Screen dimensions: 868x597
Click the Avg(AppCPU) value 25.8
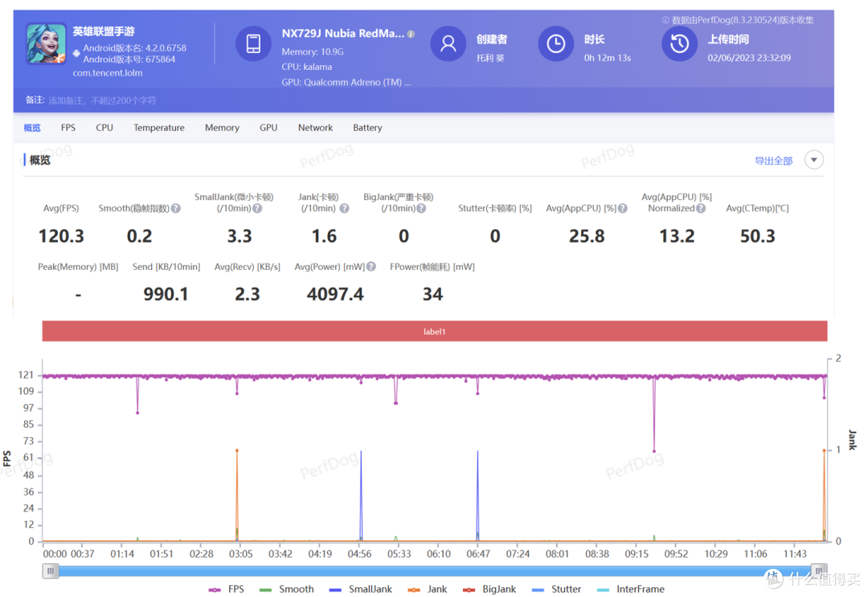tap(588, 236)
